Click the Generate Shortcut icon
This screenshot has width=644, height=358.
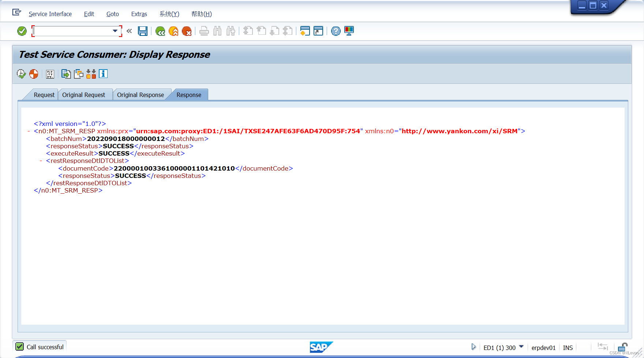point(318,31)
